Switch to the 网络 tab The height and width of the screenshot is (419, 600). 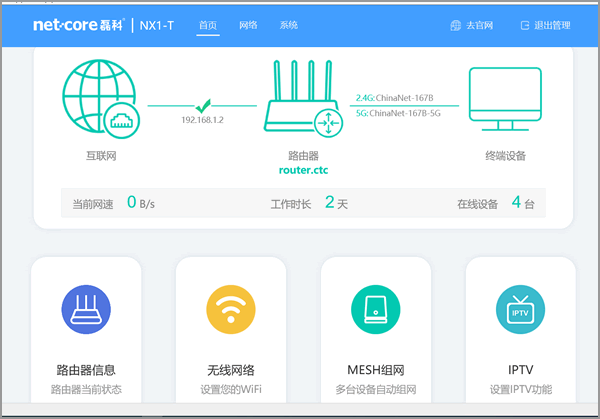click(x=248, y=24)
